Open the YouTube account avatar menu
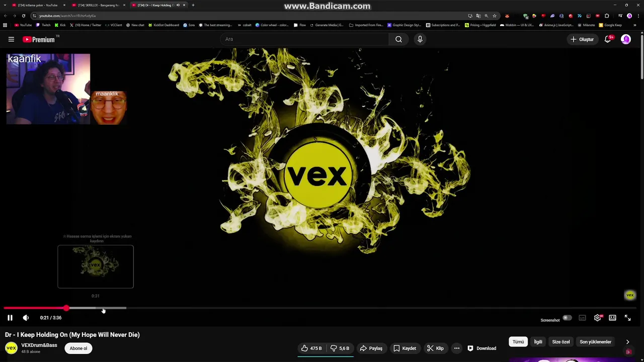The height and width of the screenshot is (362, 644). [x=626, y=39]
